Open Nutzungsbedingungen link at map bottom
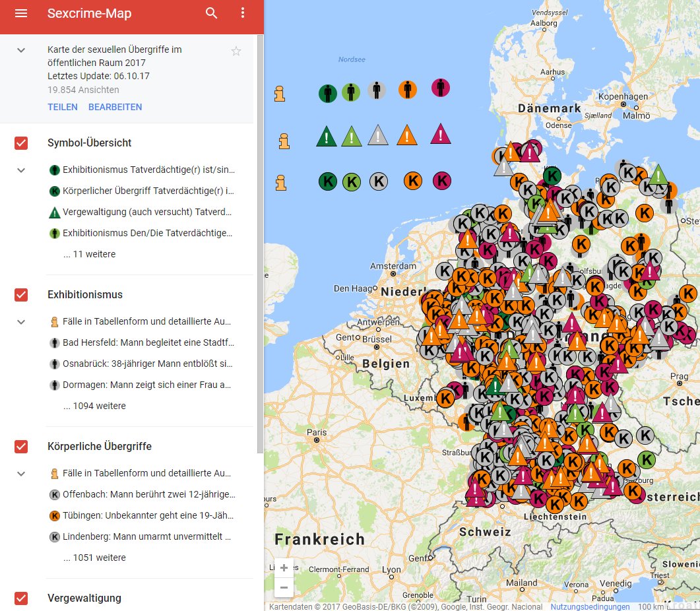 coord(590,606)
